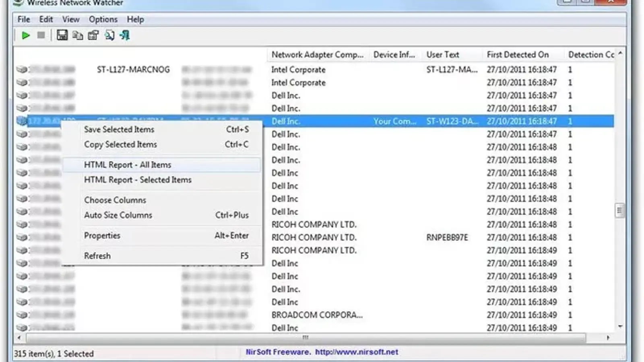The width and height of the screenshot is (644, 362).
Task: Open Properties from the context menu
Action: [x=162, y=236]
